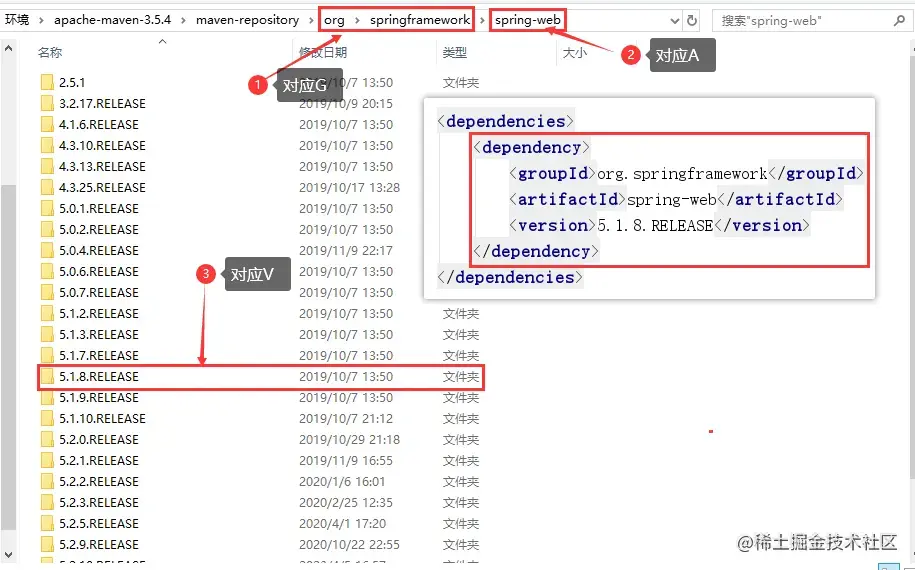Click folder icon of 5.1.7.RELEASE
This screenshot has width=915, height=570.
tap(47, 355)
